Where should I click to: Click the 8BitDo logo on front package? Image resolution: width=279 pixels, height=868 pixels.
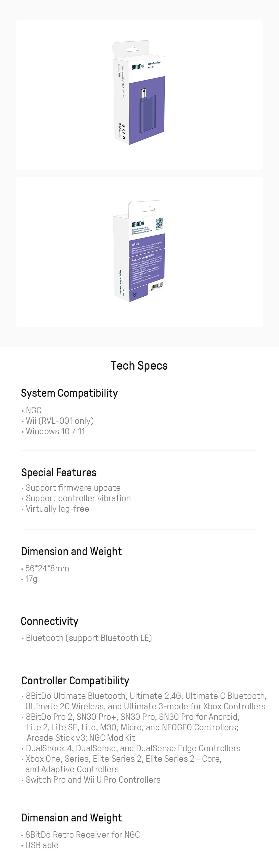point(137,67)
